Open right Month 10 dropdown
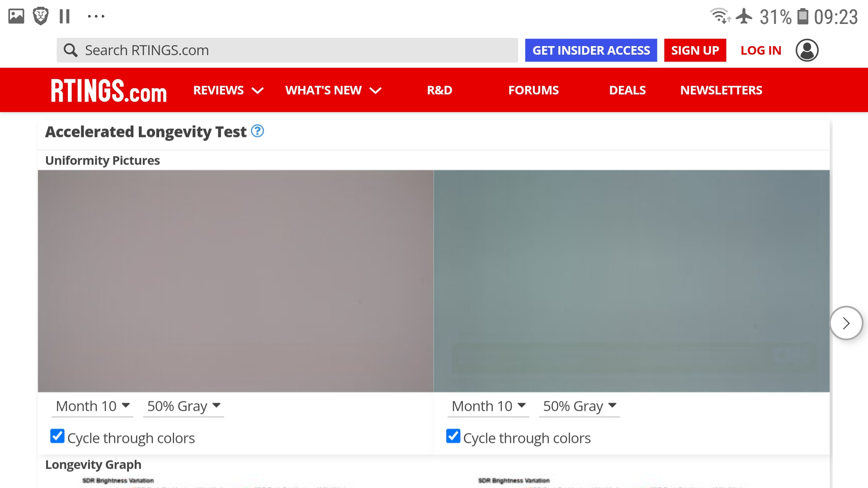The width and height of the screenshot is (868, 488). [x=488, y=406]
